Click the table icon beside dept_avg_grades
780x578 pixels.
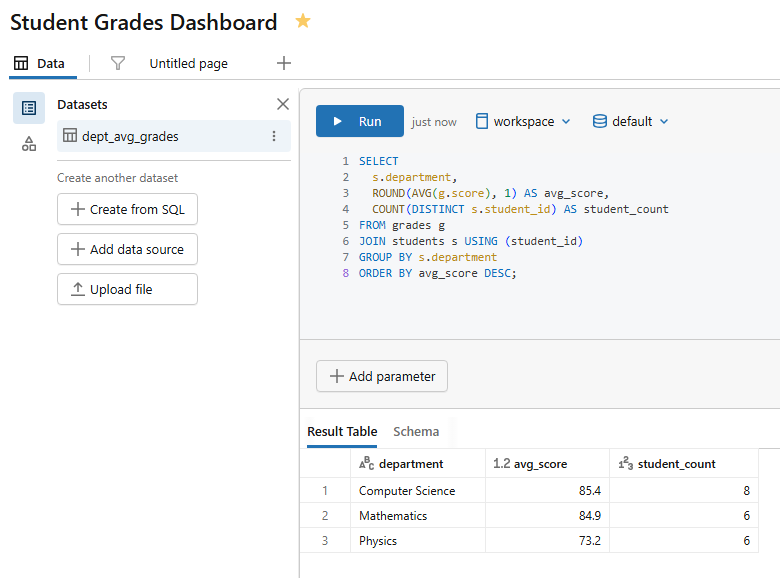pyautogui.click(x=70, y=135)
